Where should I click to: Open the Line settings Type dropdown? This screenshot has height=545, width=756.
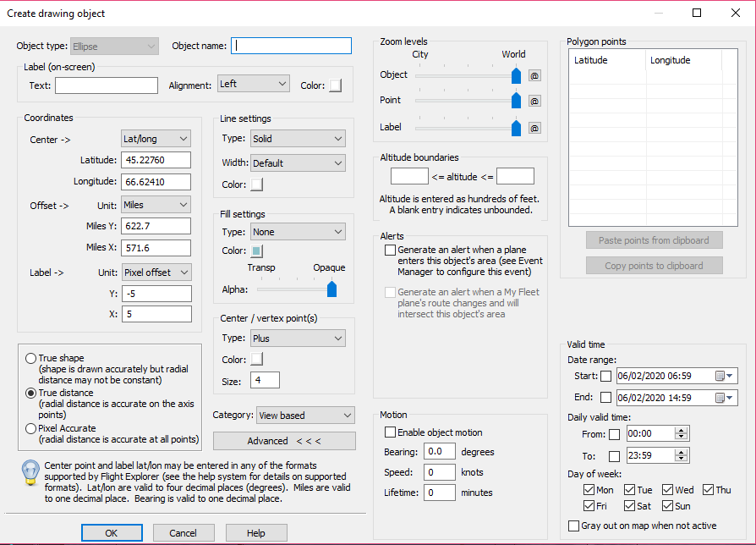[x=298, y=139]
